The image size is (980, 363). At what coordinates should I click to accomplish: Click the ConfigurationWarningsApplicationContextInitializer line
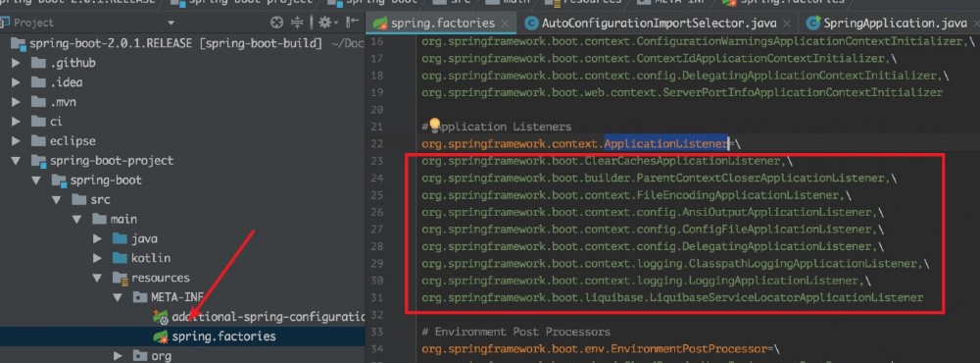pyautogui.click(x=698, y=41)
